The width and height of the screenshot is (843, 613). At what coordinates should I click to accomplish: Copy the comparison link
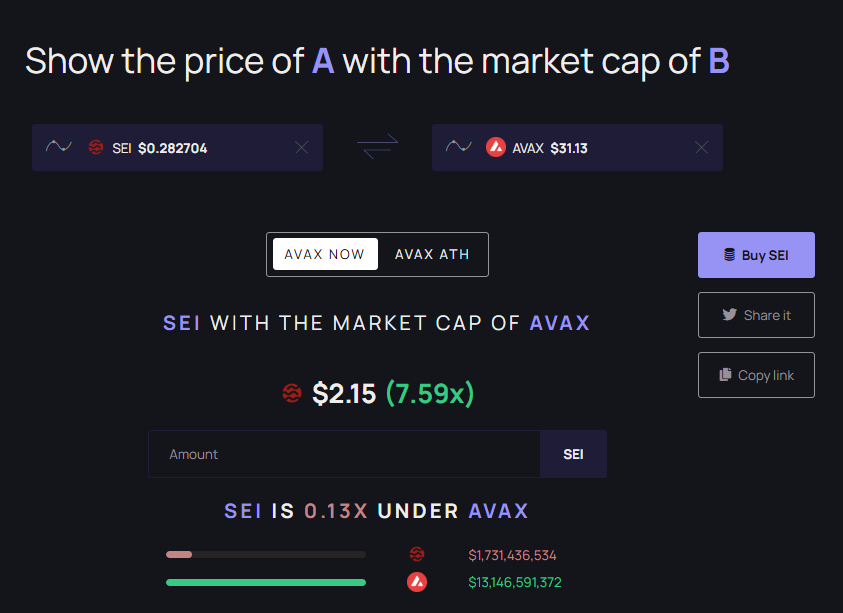tap(756, 375)
